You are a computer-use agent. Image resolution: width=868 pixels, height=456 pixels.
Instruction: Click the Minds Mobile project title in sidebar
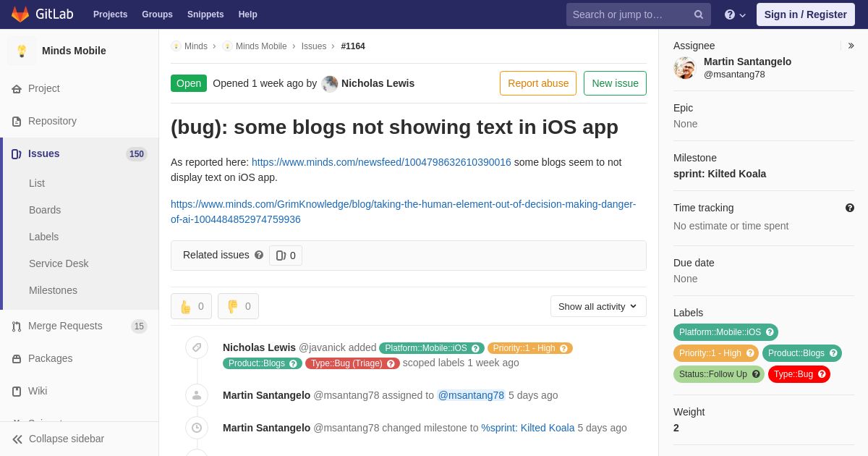tap(74, 51)
